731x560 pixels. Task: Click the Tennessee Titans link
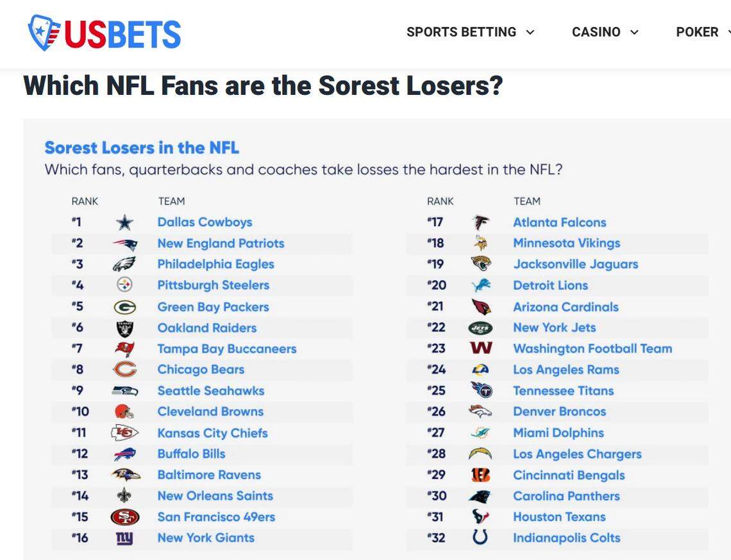[x=562, y=390]
